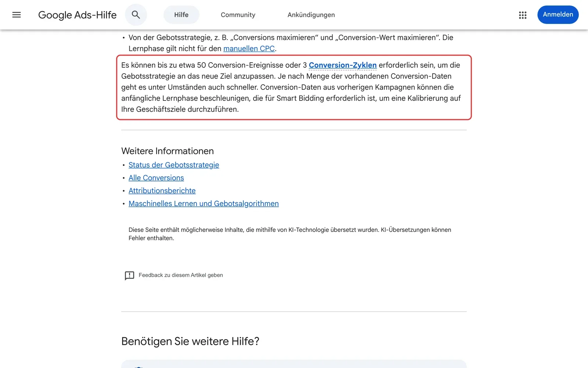Select the Hilfe tab

tap(181, 15)
